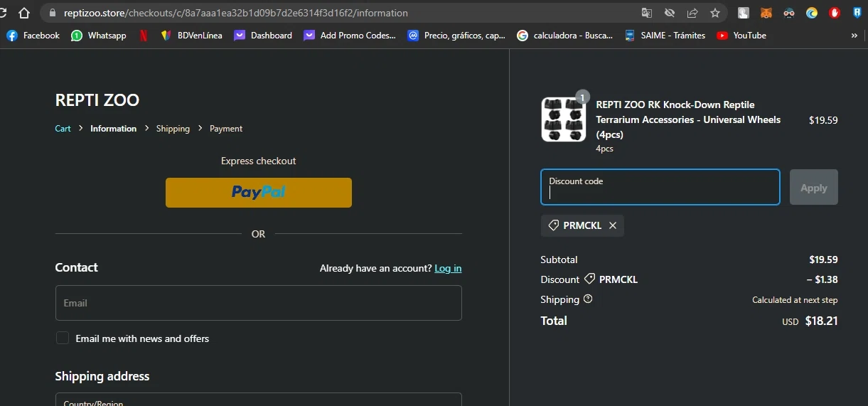The height and width of the screenshot is (406, 868).
Task: Open the Add Promo Codes bookmark
Action: (350, 35)
